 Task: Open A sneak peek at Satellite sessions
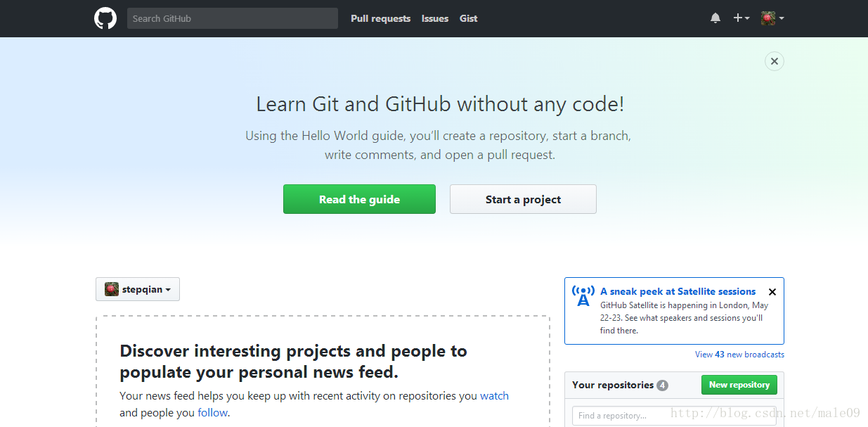pyautogui.click(x=678, y=291)
